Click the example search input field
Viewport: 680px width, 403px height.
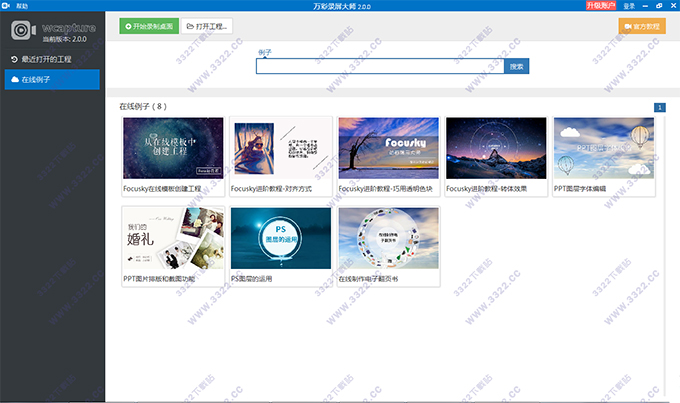[x=380, y=66]
